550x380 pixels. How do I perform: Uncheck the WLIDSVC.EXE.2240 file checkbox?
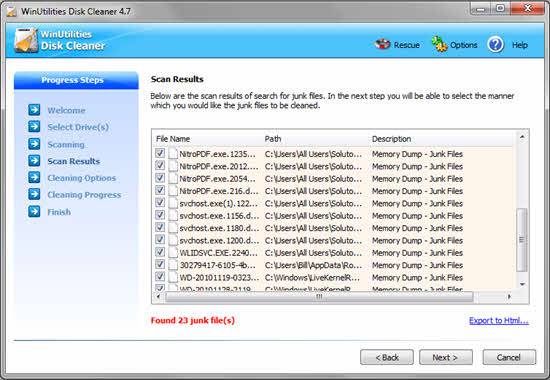tap(160, 252)
